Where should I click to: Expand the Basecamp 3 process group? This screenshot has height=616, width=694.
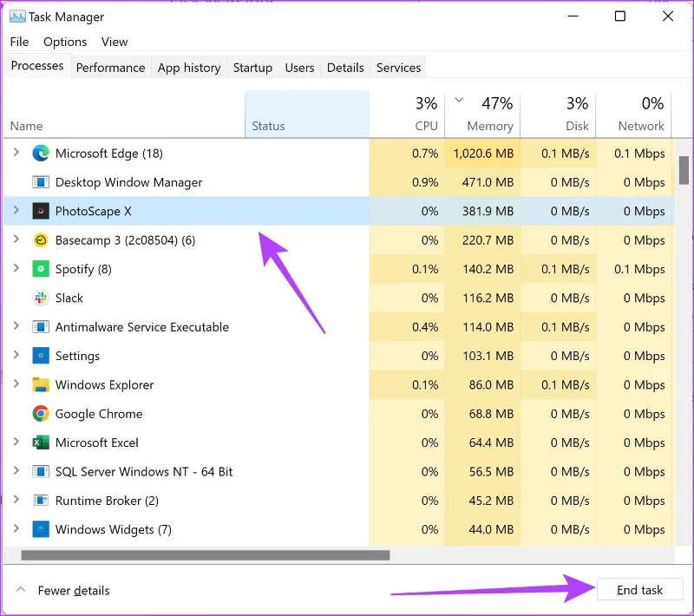tap(16, 239)
